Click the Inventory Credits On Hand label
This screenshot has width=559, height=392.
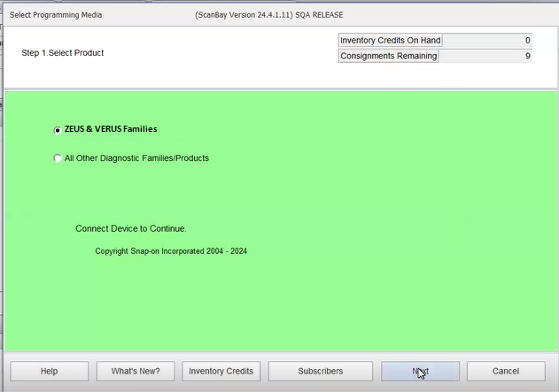390,41
